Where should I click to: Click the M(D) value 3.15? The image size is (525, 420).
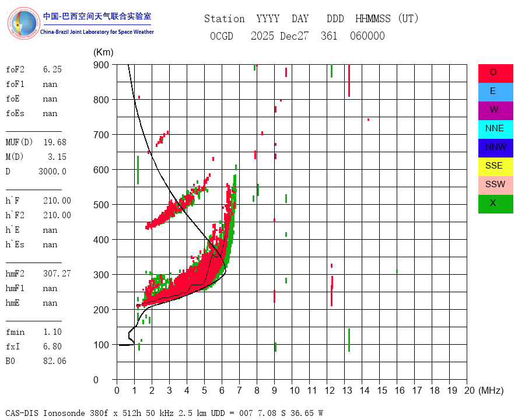57,157
